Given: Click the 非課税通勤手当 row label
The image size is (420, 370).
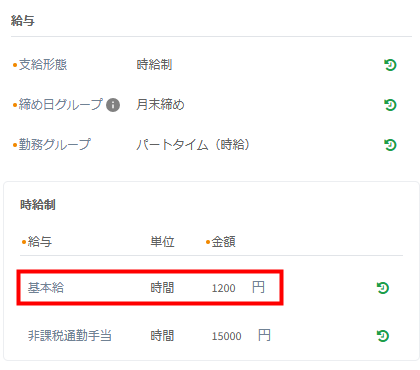Looking at the screenshot, I should click(70, 336).
